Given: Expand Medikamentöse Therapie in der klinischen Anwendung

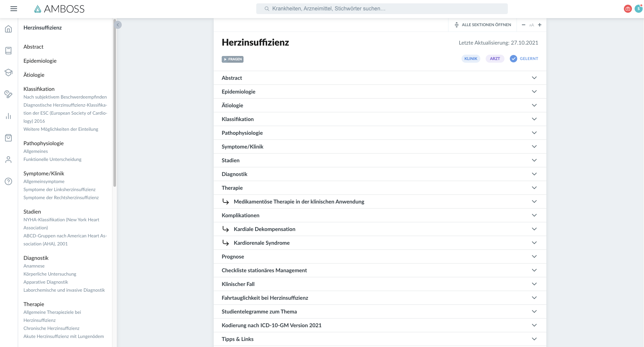Looking at the screenshot, I should pos(380,201).
